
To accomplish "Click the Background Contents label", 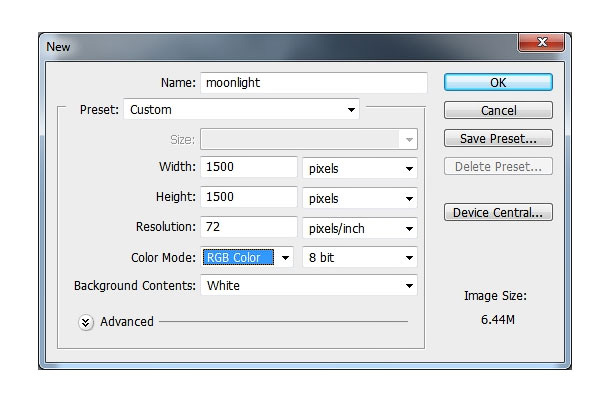I will click(135, 286).
